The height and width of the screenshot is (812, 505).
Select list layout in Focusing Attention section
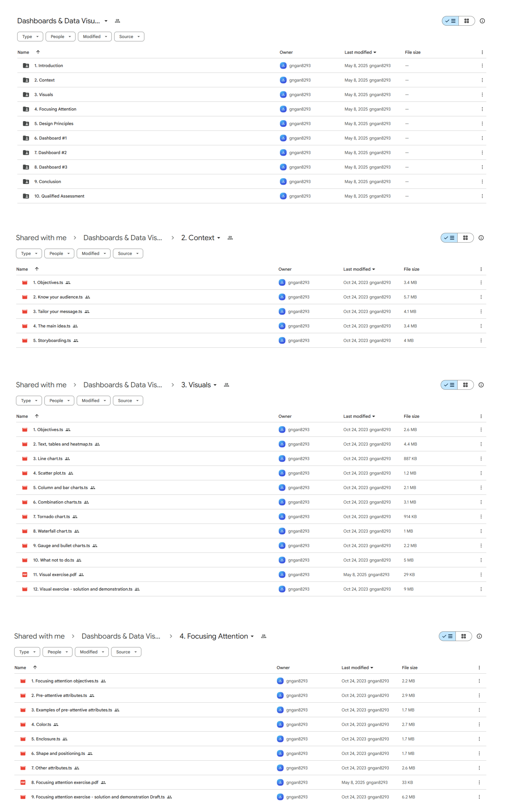447,636
